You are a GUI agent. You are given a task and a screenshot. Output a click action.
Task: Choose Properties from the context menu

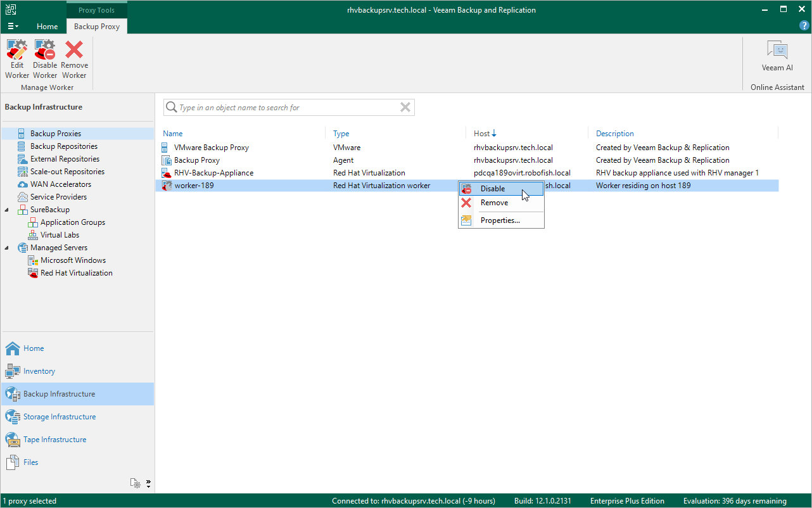tap(501, 220)
